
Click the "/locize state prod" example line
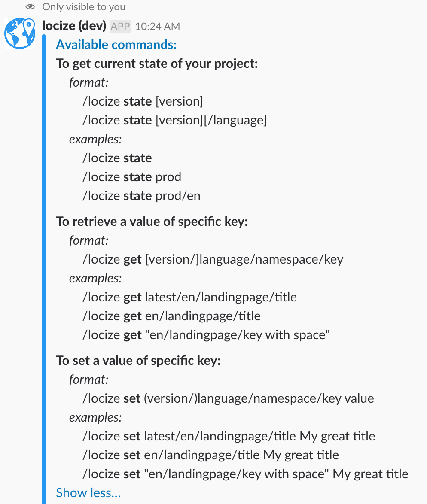(132, 177)
